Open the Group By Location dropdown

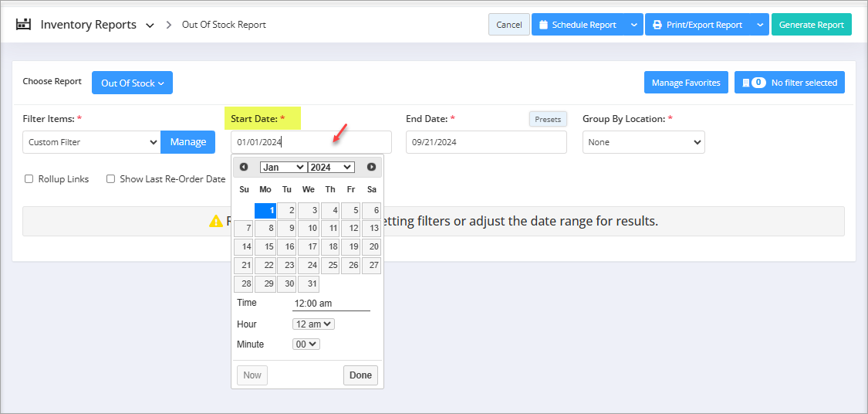point(643,142)
